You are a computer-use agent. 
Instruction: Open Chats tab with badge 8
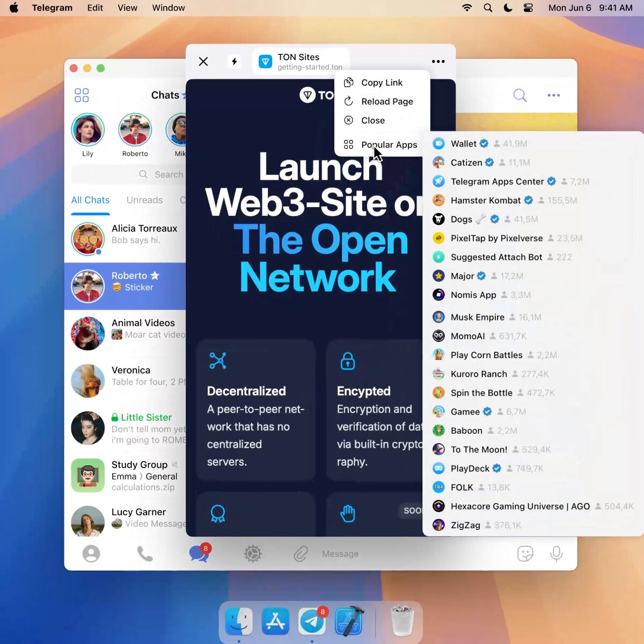click(x=199, y=553)
